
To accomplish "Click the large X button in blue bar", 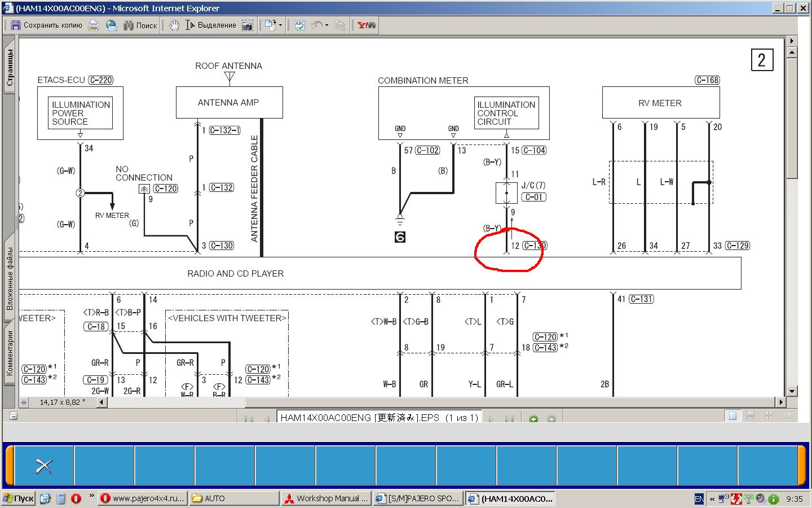I will tap(43, 466).
